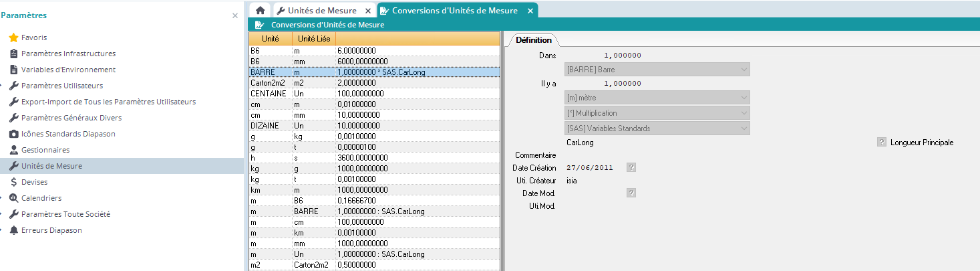980x271 pixels.
Task: Open the [m] mètre unit dropdown
Action: tap(657, 98)
